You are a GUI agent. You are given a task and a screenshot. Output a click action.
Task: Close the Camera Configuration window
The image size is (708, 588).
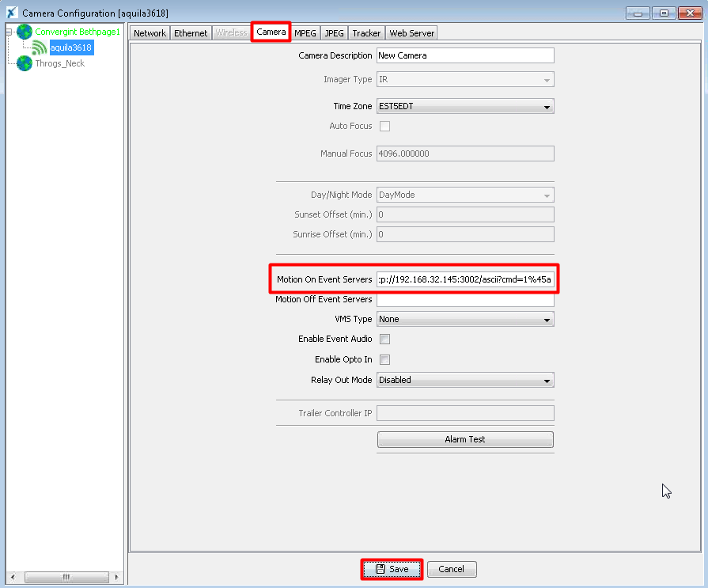[690, 13]
